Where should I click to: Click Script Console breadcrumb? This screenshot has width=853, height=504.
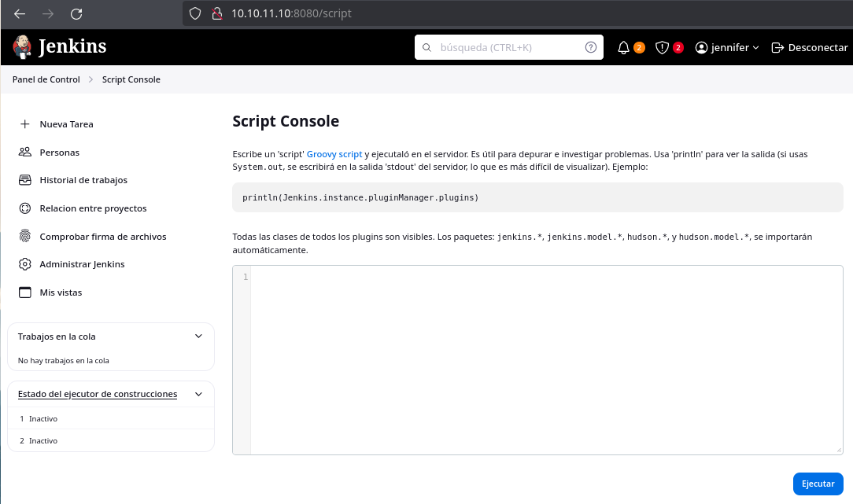131,79
